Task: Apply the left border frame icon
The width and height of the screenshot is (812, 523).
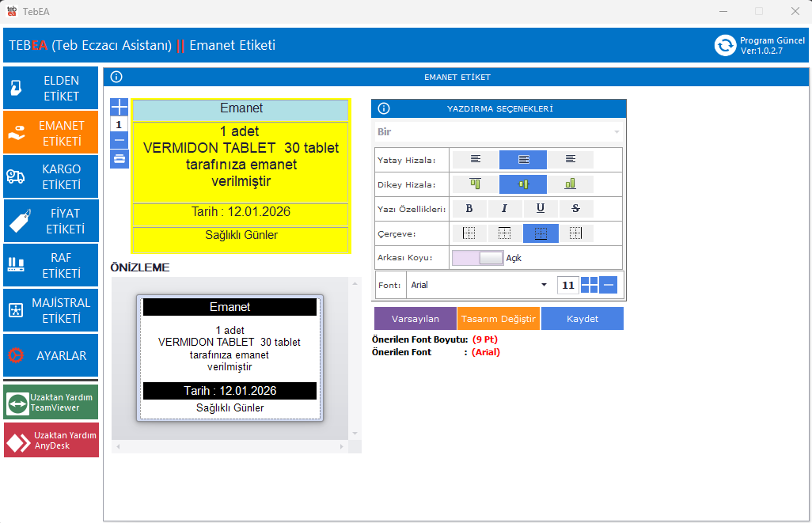Action: [x=469, y=233]
